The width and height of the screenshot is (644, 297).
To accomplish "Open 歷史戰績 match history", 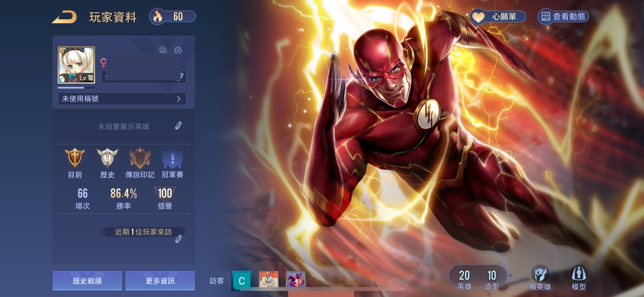I will click(87, 281).
